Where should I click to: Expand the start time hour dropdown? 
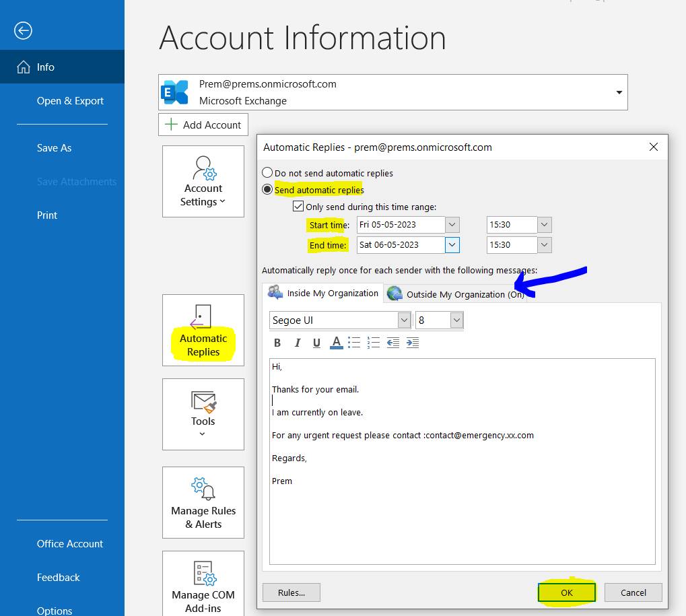[544, 225]
